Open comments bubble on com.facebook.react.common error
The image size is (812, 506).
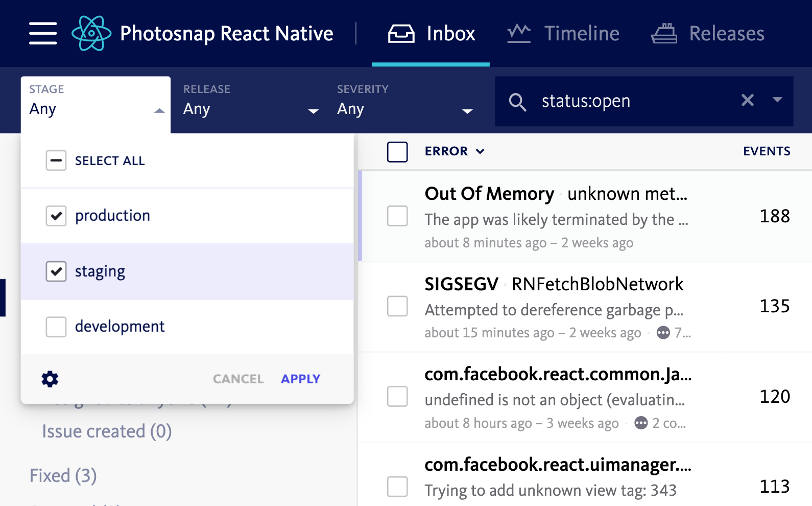tap(641, 423)
